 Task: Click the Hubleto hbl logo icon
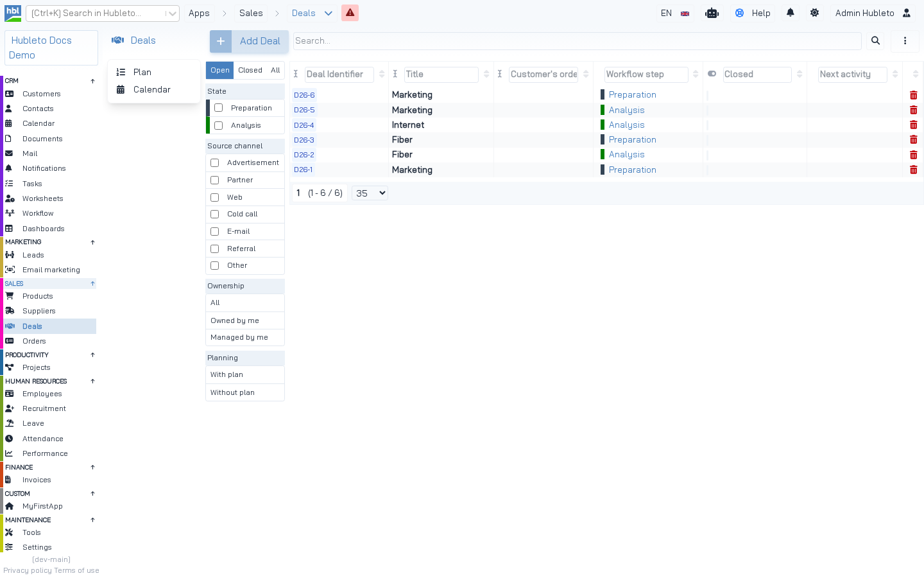pos(13,13)
